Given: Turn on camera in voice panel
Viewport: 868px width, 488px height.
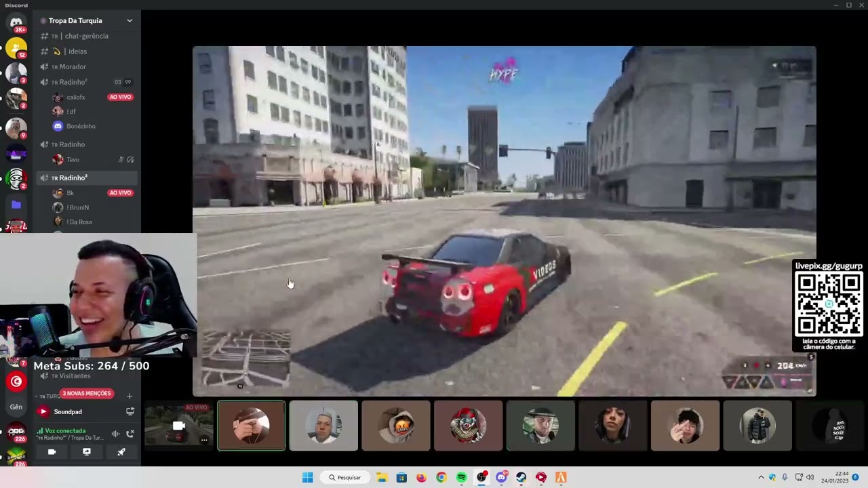Looking at the screenshot, I should tap(52, 451).
